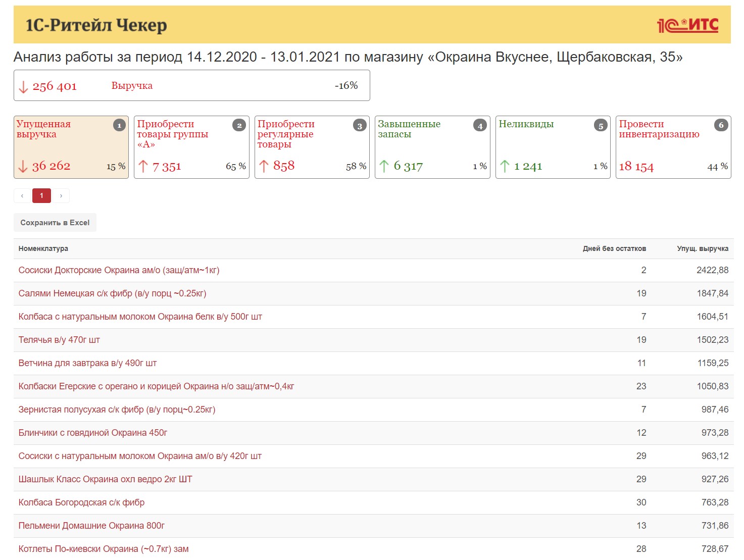Viewport: 744px width, 560px height.
Task: Click the 973,28 value in Блинчики row
Action: pos(715,433)
